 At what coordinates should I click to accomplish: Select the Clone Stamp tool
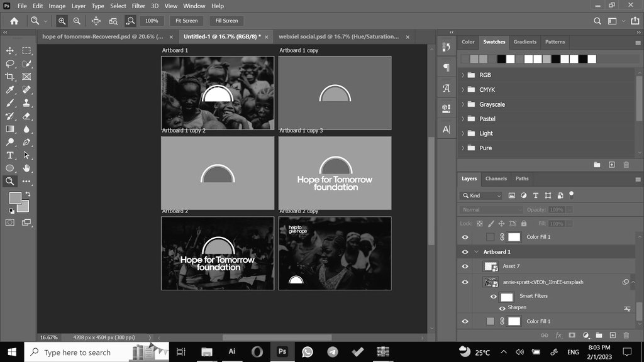(26, 102)
